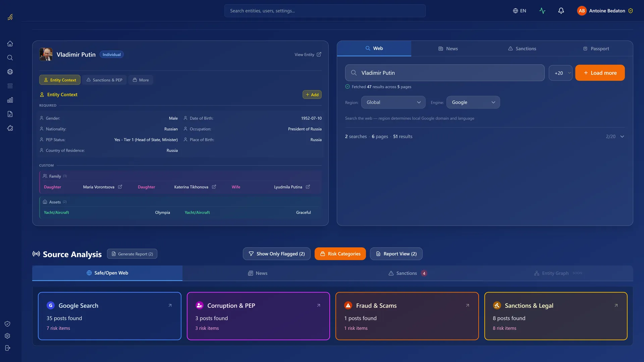This screenshot has width=644, height=362.
Task: Open the notifications bell
Action: 561,11
